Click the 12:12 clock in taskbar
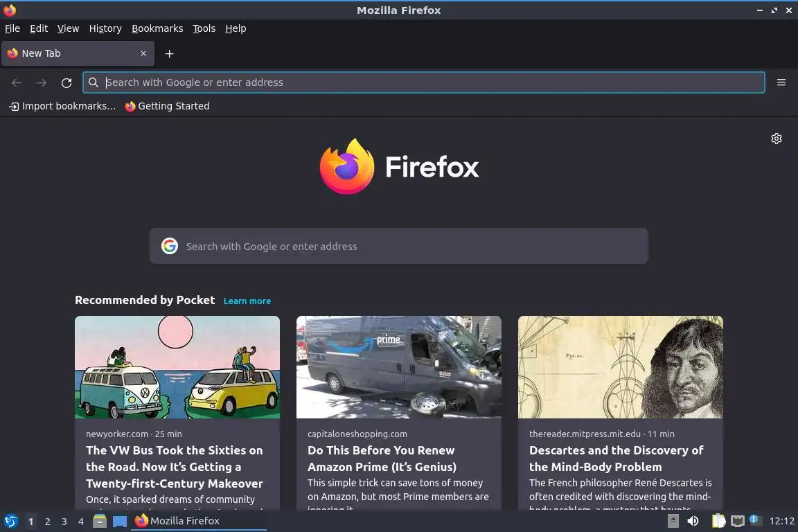The height and width of the screenshot is (532, 798). point(781,521)
